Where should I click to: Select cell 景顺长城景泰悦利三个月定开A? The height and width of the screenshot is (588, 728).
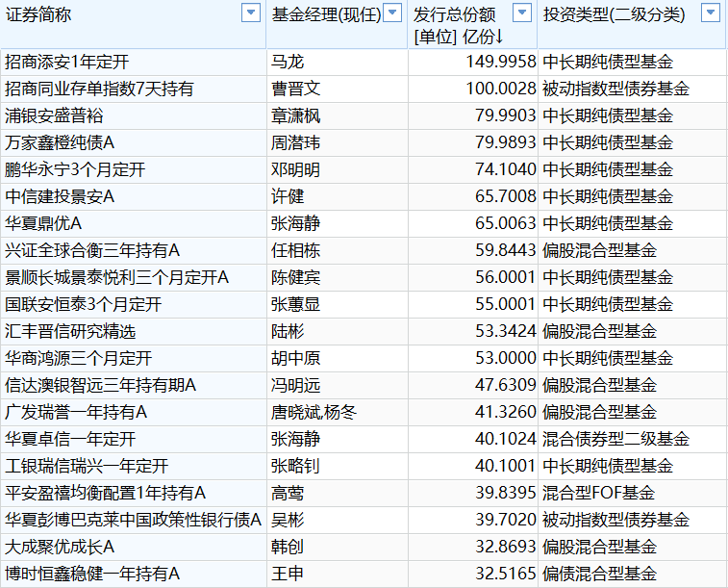(x=134, y=277)
